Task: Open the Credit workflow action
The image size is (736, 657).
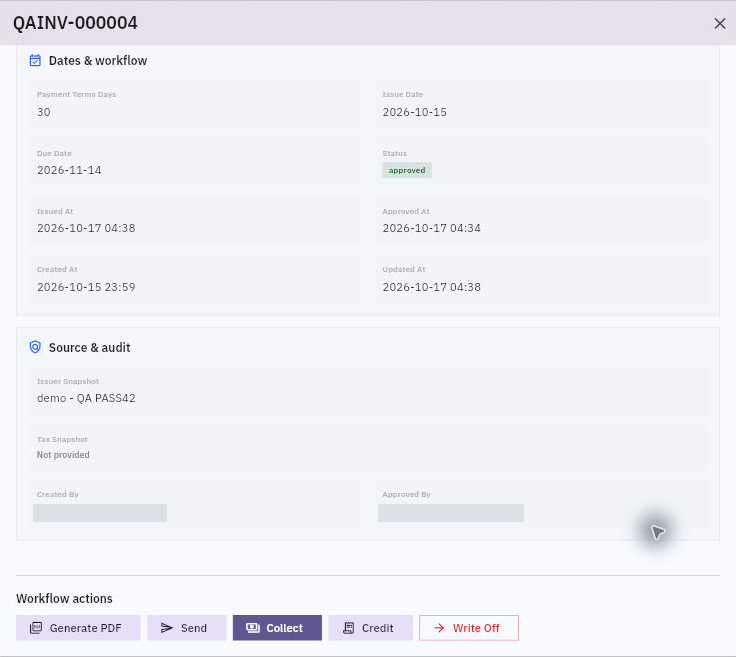Action: 370,628
